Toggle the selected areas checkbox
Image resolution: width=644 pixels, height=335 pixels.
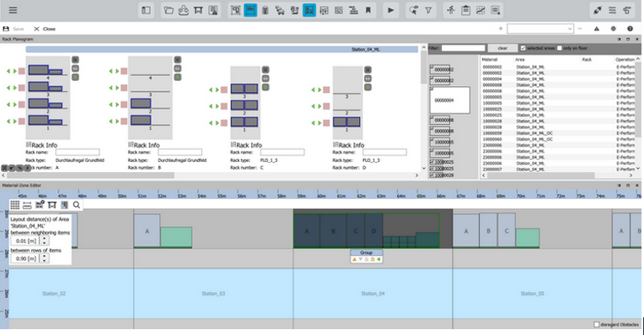click(x=523, y=48)
